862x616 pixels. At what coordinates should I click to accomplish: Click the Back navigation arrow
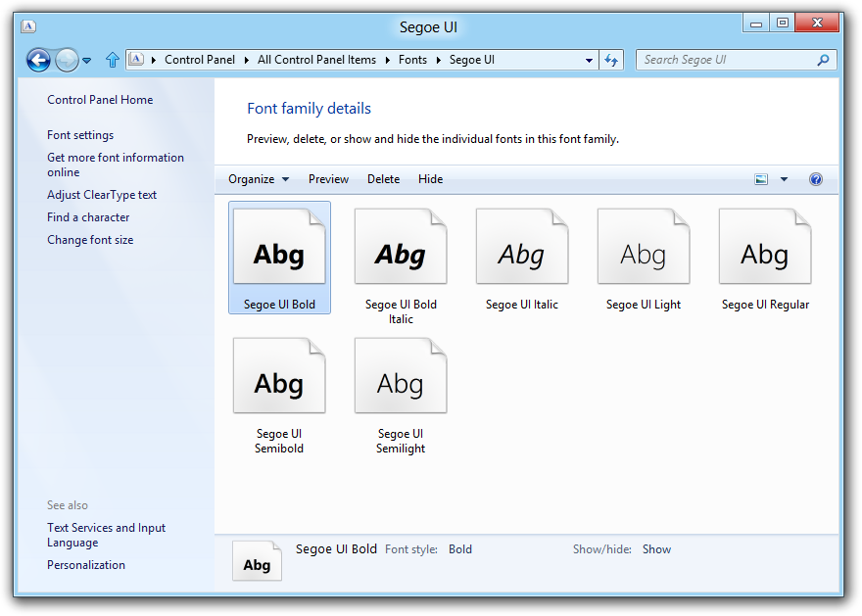click(x=38, y=60)
